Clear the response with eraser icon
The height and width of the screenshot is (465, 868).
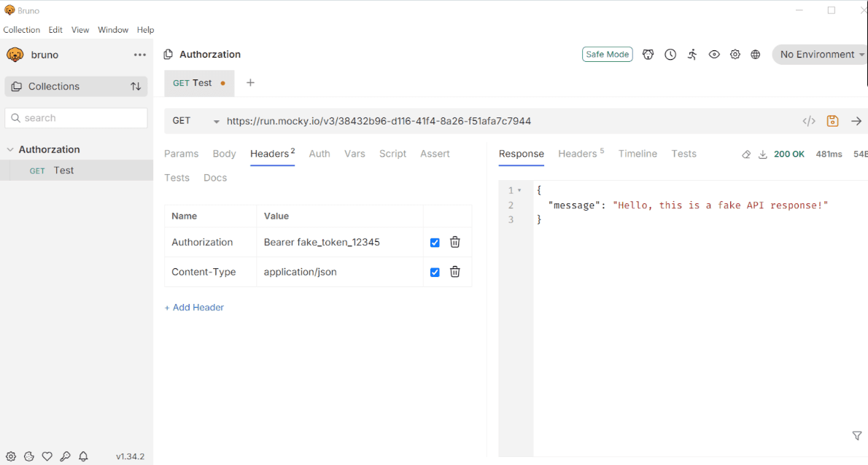click(746, 155)
